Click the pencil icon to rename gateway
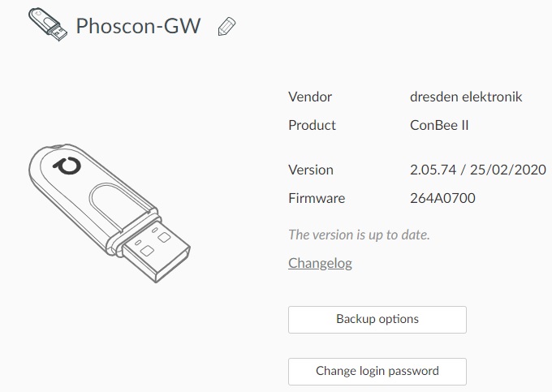This screenshot has width=552, height=392. click(226, 27)
